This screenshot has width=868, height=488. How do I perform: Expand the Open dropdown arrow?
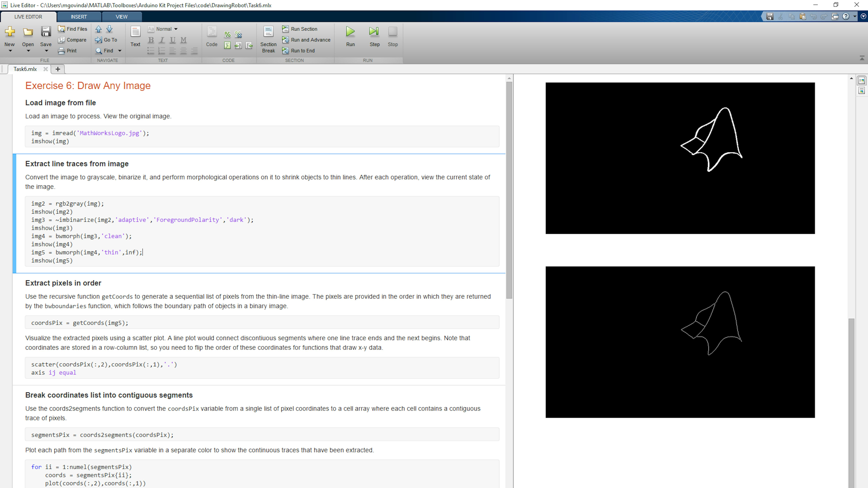click(x=28, y=51)
